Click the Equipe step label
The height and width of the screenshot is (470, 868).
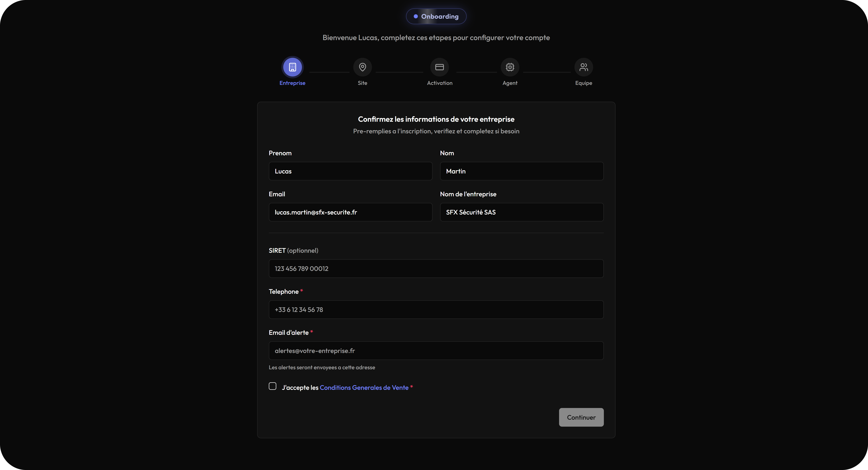584,83
